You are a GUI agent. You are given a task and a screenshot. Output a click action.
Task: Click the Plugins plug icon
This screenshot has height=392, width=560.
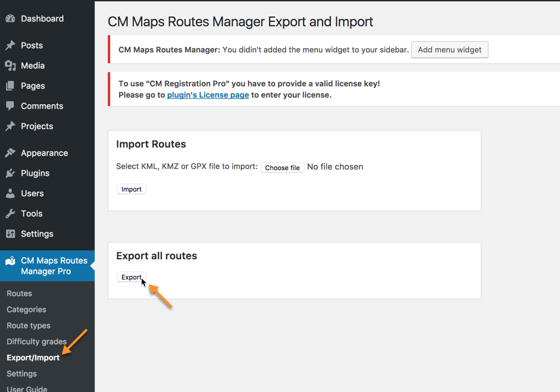[x=10, y=173]
